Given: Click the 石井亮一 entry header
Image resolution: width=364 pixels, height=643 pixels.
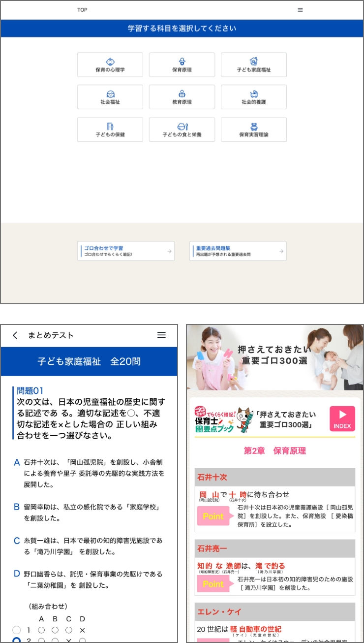Looking at the screenshot, I should tap(274, 548).
